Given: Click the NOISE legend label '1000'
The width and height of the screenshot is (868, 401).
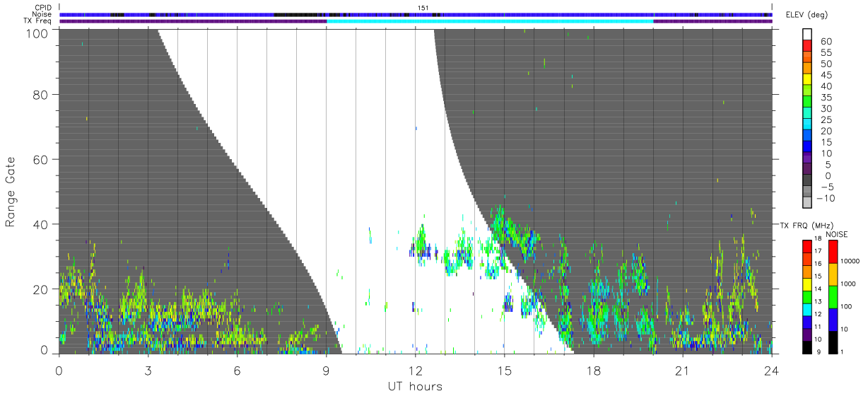Looking at the screenshot, I should click(x=849, y=284).
